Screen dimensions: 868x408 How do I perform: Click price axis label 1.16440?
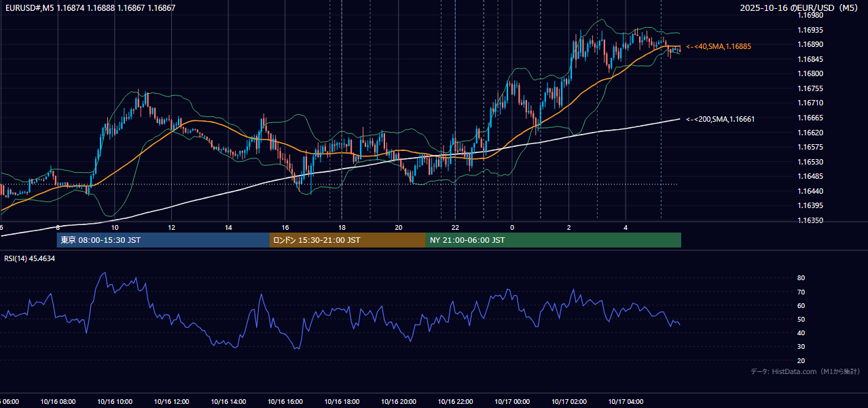[811, 191]
